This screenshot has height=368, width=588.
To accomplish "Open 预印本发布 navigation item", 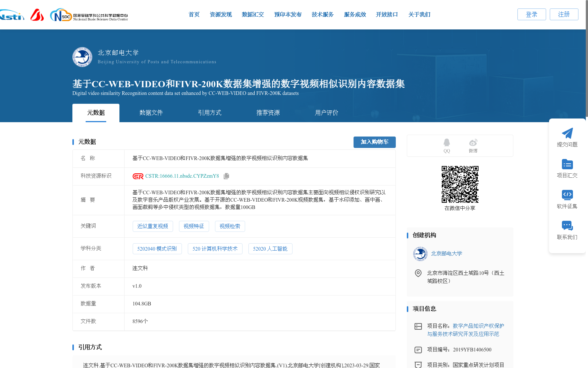I will (288, 15).
